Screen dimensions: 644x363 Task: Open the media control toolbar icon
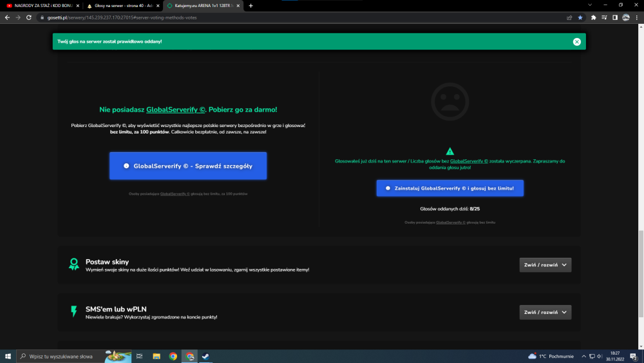(x=604, y=17)
